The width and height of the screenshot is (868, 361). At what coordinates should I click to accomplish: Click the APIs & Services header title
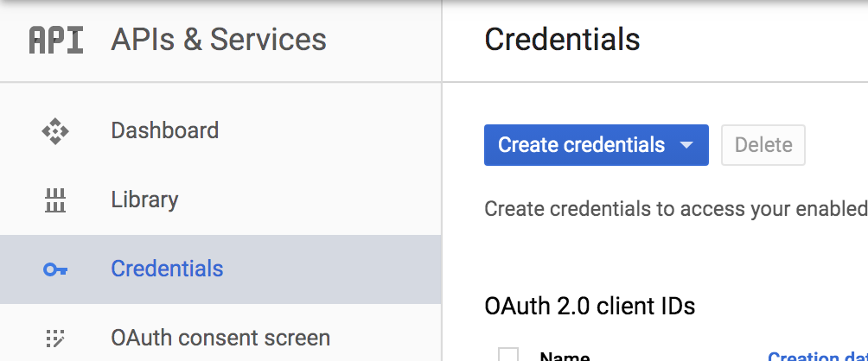point(219,40)
